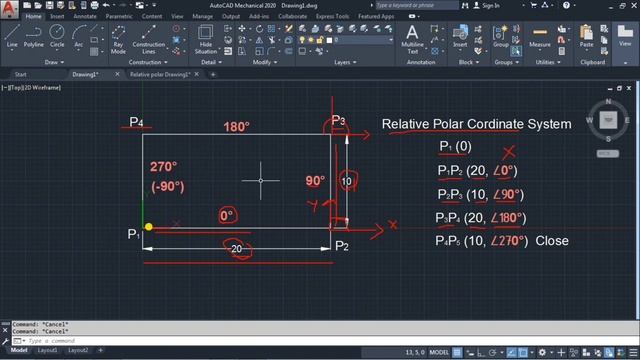Expand the Detail panel
This screenshot has height=360, width=640.
pyautogui.click(x=212, y=62)
